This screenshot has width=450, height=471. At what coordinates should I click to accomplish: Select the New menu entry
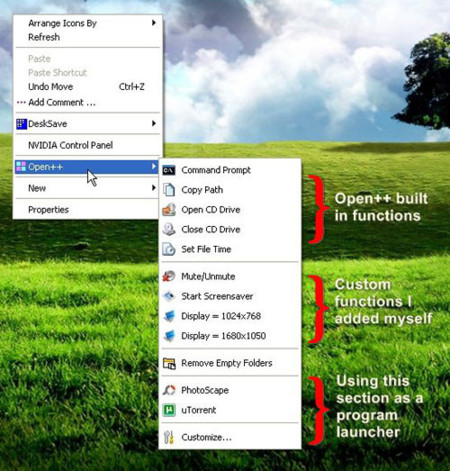click(88, 188)
